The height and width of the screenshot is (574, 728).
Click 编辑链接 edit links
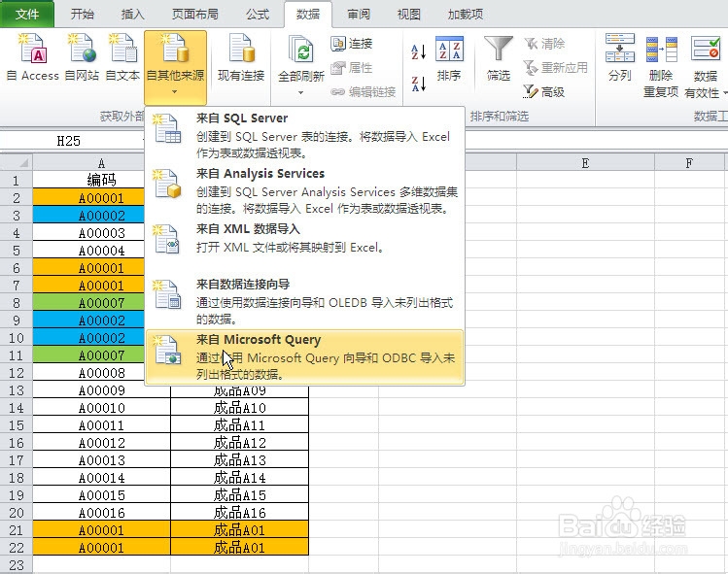(x=364, y=92)
